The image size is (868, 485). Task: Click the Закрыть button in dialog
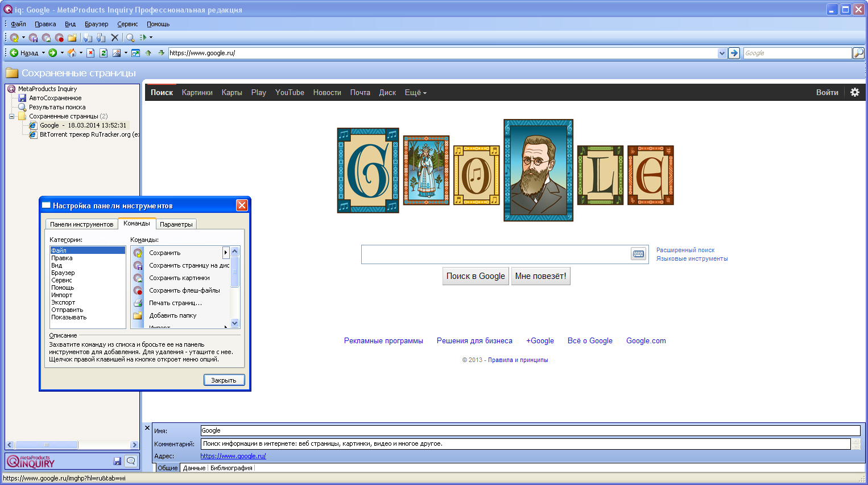coord(224,380)
